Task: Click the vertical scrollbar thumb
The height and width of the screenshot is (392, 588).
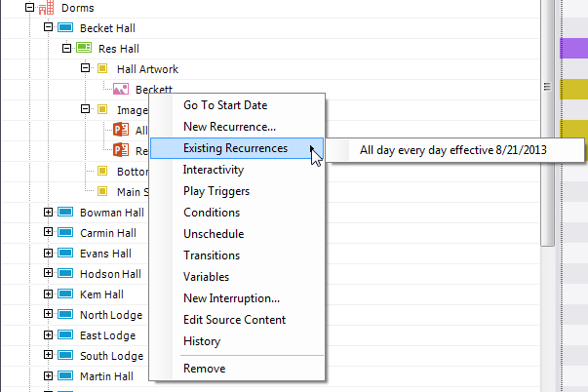Action: coord(547,122)
